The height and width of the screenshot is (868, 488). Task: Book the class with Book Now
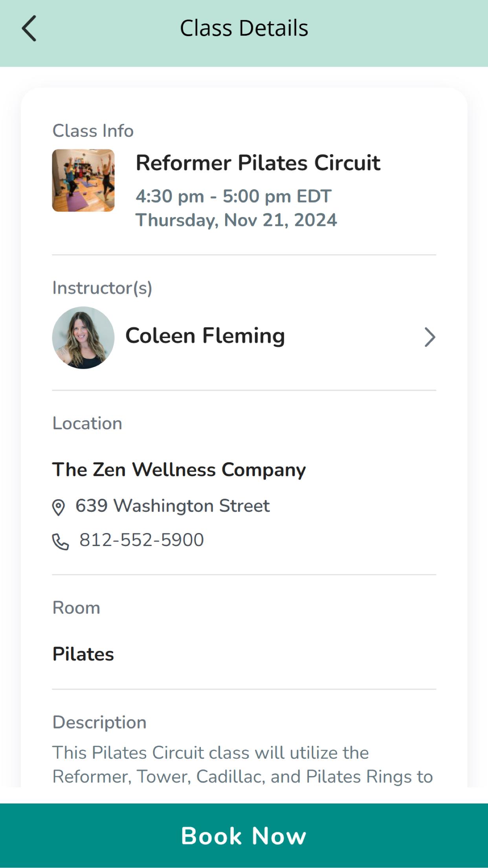pos(244,835)
